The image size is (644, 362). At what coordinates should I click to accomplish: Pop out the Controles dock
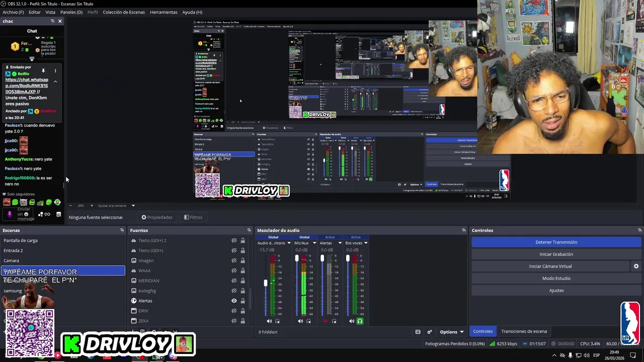click(639, 230)
